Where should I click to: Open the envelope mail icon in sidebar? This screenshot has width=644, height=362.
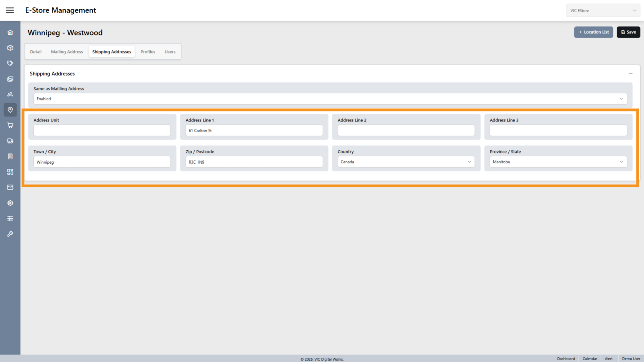tap(10, 187)
